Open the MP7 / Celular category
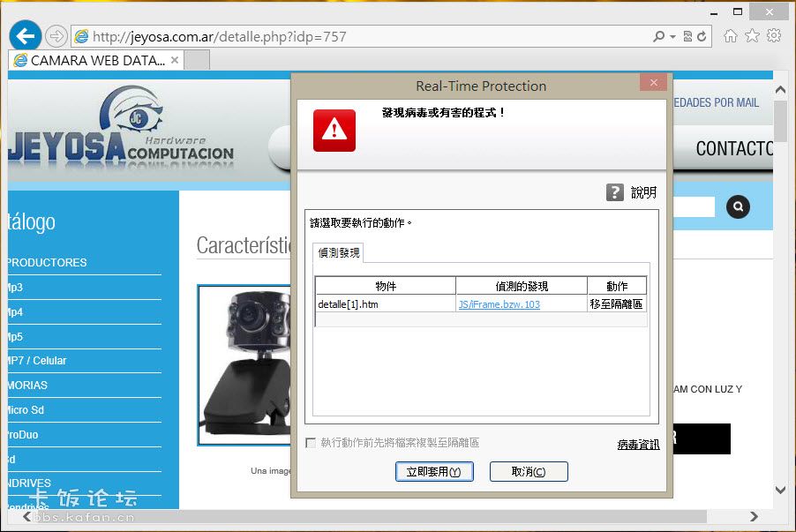Viewport: 796px width, 532px height. click(37, 361)
